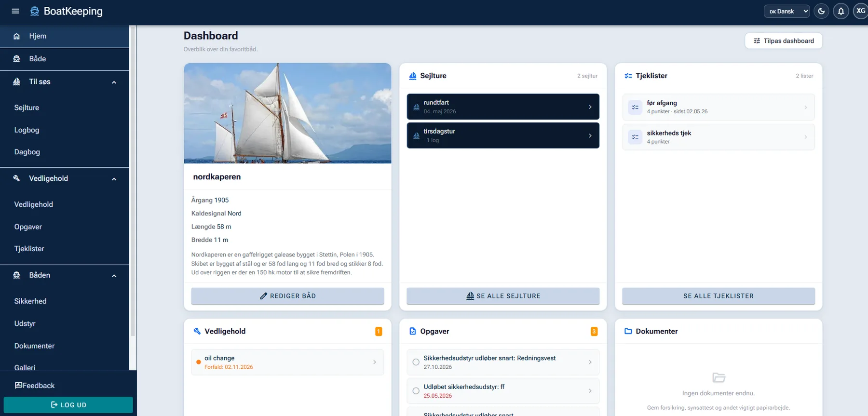Open notifications bell icon
The width and height of the screenshot is (868, 416).
[841, 11]
